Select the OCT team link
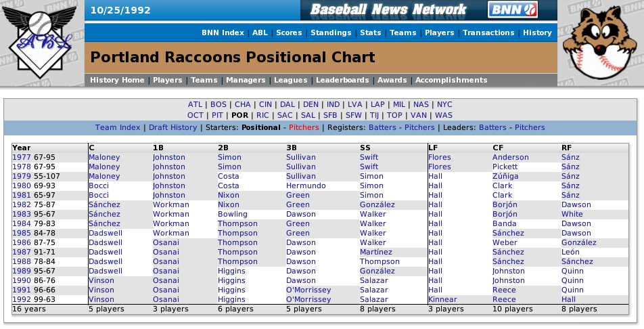 click(195, 115)
